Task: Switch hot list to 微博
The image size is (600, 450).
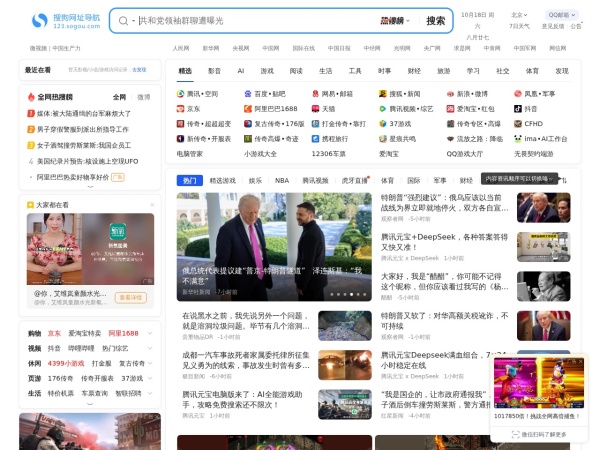Action: [x=143, y=97]
